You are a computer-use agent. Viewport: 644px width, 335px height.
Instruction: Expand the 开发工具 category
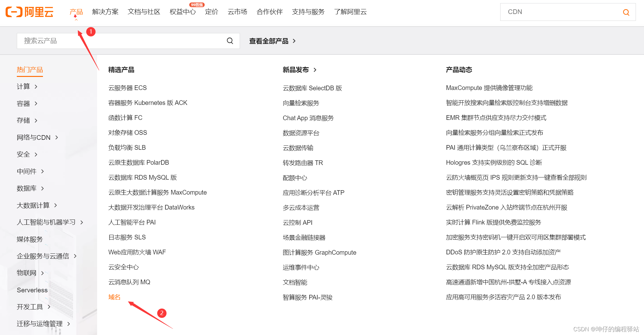(34, 307)
